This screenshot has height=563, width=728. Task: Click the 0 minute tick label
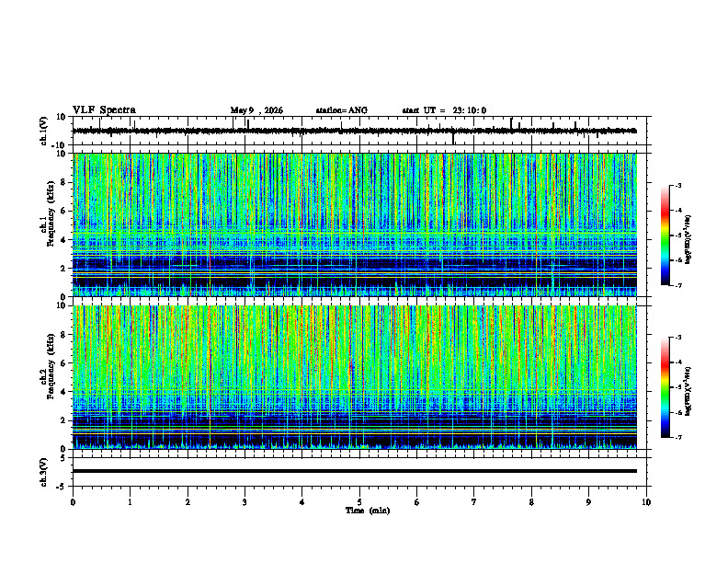[x=73, y=502]
